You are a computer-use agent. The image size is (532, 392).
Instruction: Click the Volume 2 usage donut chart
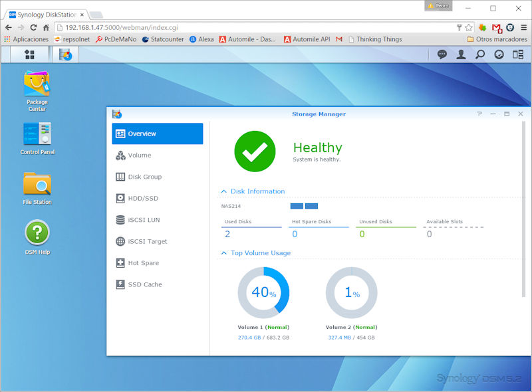pyautogui.click(x=352, y=292)
